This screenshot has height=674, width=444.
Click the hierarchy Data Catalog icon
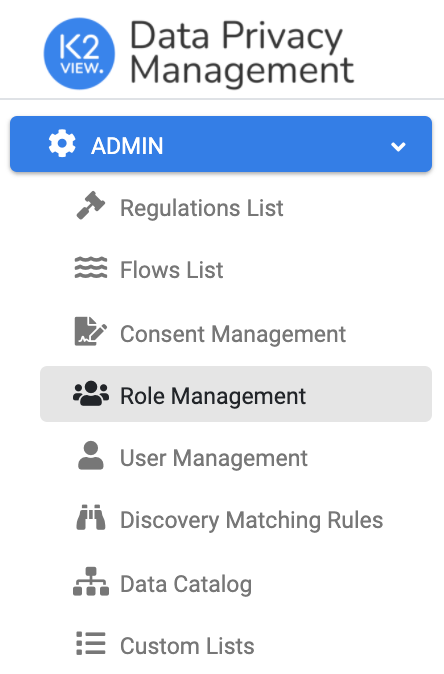point(91,581)
